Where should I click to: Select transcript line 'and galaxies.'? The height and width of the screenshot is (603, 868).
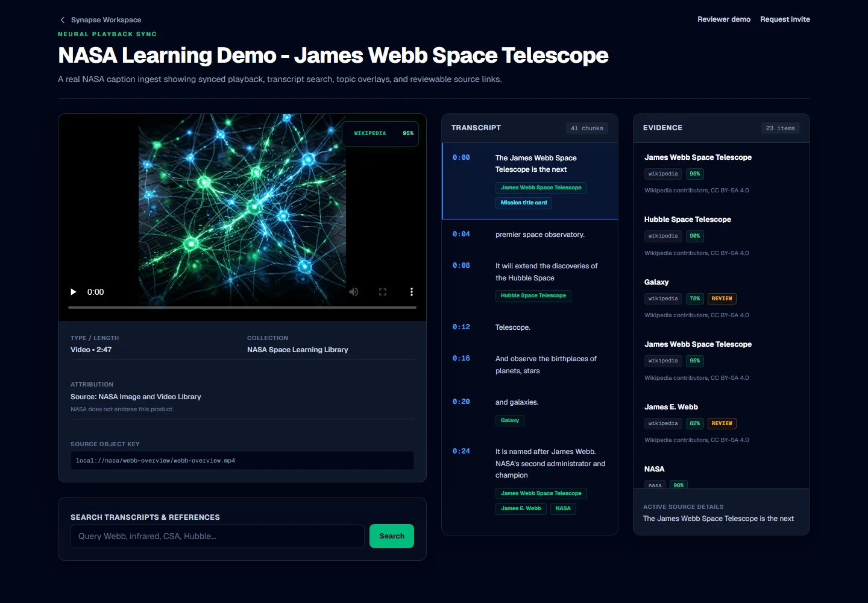(x=517, y=402)
